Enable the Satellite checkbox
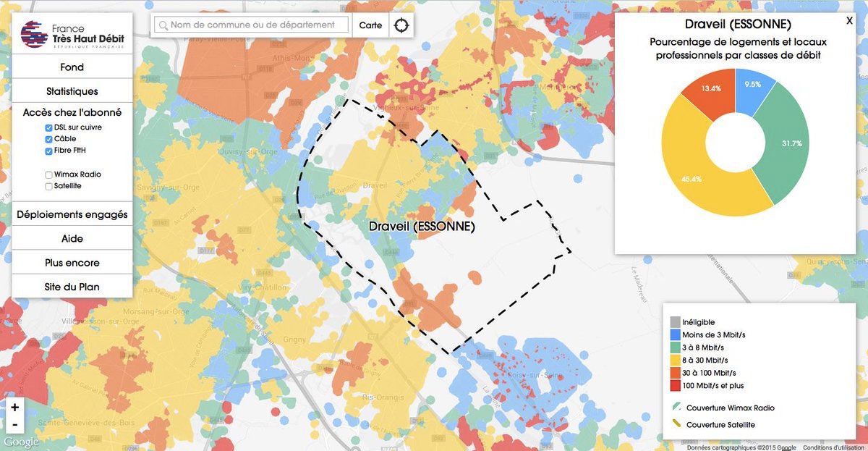Image resolution: width=868 pixels, height=451 pixels. (48, 186)
